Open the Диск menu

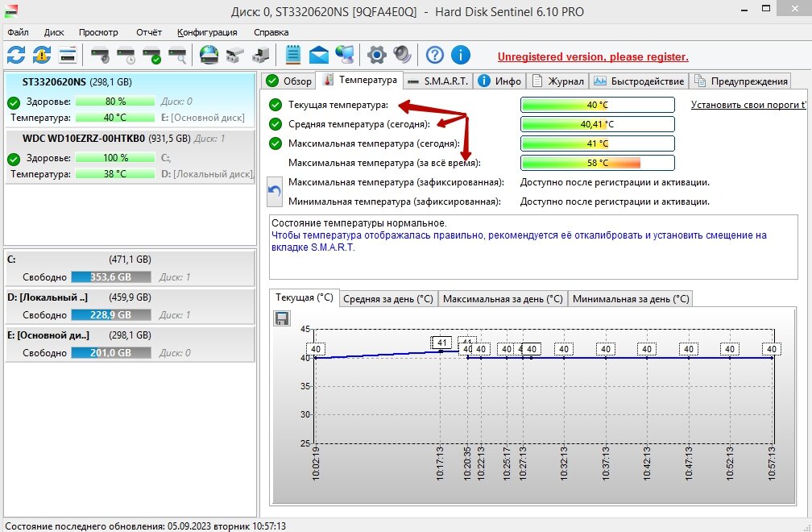(x=54, y=32)
